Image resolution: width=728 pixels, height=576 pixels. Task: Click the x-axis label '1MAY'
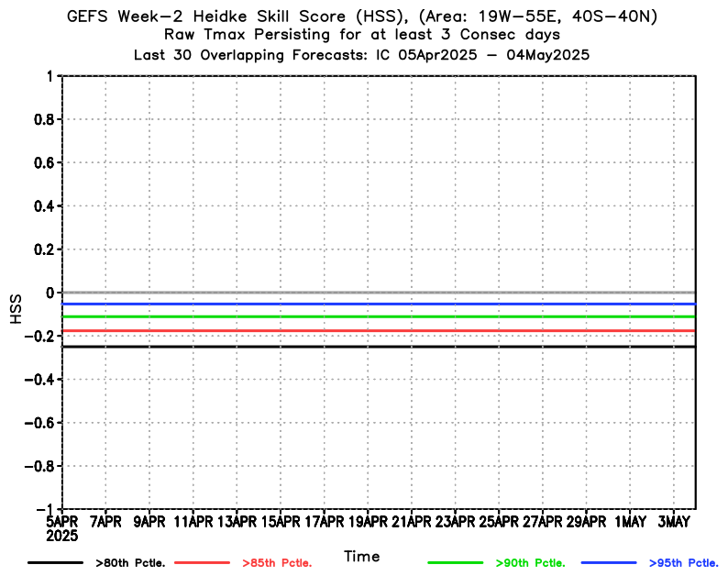[x=630, y=522]
